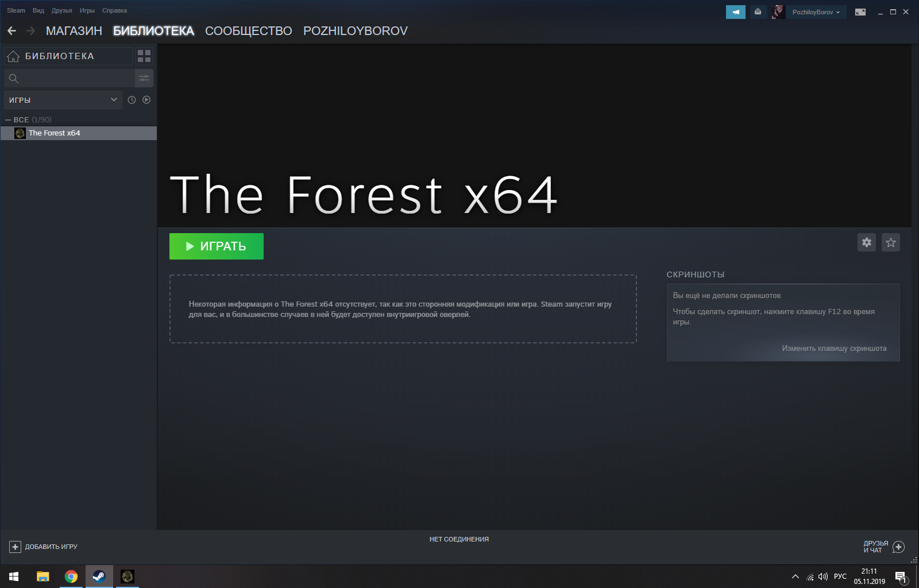Image resolution: width=919 pixels, height=588 pixels.
Task: Open the Друзья menu
Action: pyautogui.click(x=61, y=10)
